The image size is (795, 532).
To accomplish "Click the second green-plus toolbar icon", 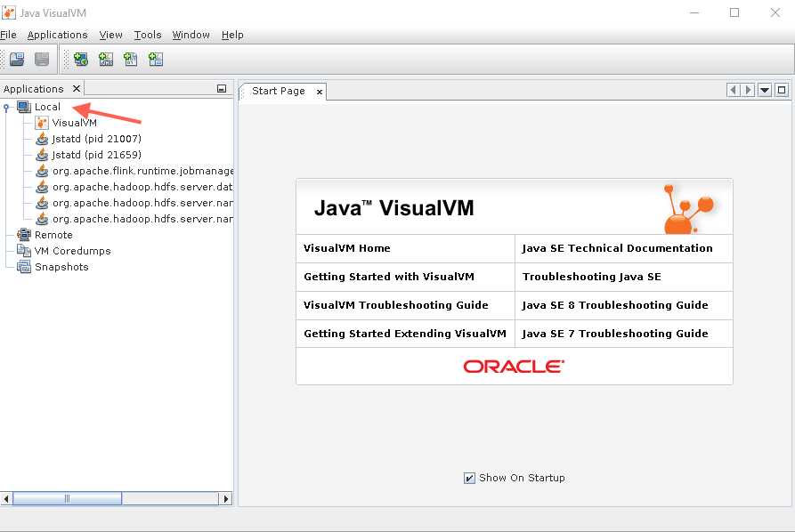I will [105, 60].
